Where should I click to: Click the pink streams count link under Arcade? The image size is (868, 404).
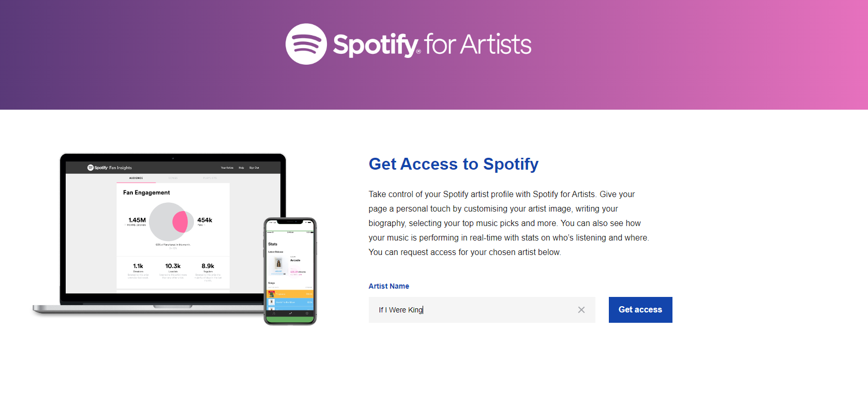(295, 272)
